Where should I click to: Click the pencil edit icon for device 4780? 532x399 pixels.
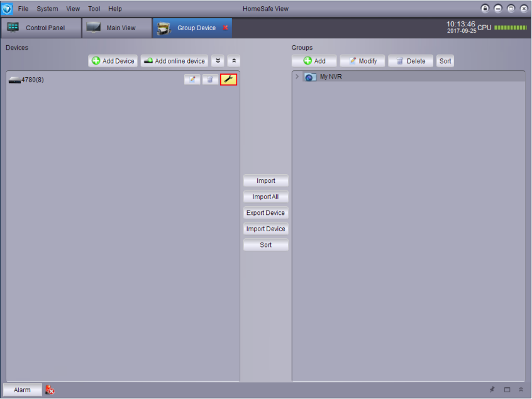[x=192, y=80]
